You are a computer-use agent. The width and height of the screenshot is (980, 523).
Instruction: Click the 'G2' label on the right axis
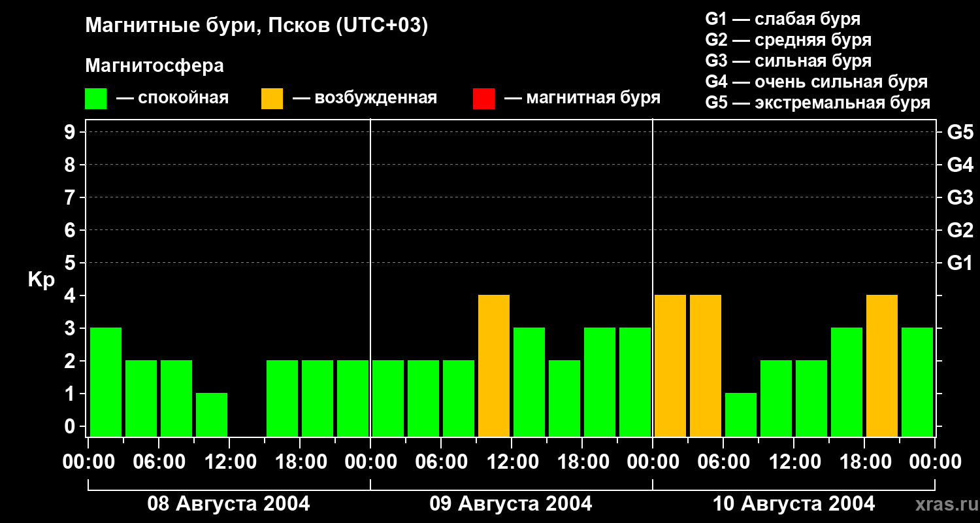[x=960, y=230]
